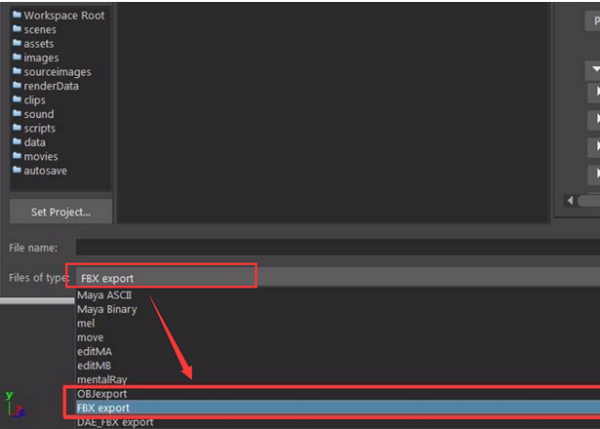Click the autosave folder icon

point(17,170)
